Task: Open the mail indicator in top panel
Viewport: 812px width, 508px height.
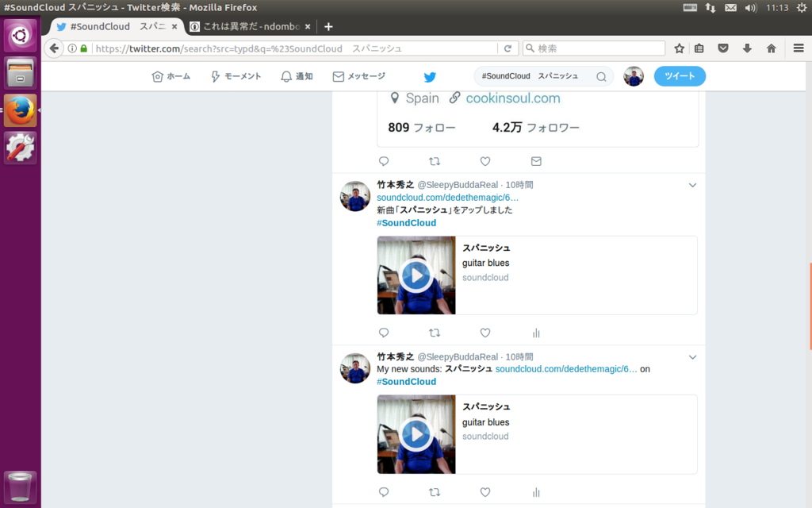Action: coord(730,7)
